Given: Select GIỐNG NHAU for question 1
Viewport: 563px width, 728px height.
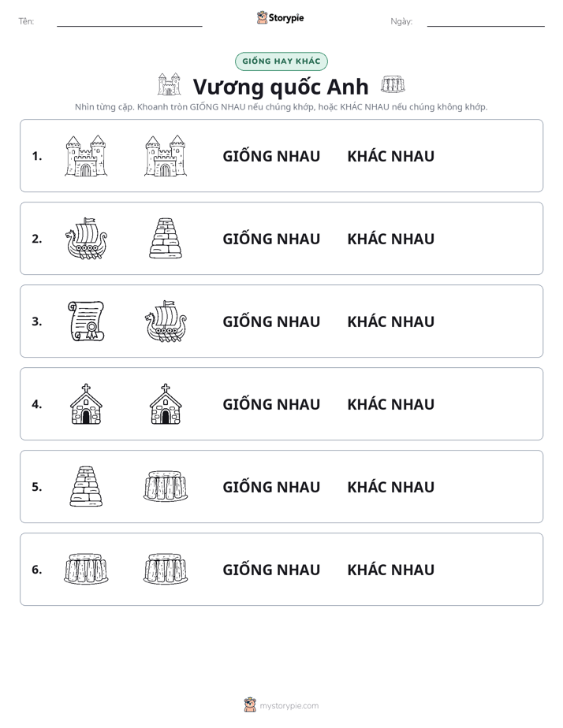Looking at the screenshot, I should (x=271, y=156).
